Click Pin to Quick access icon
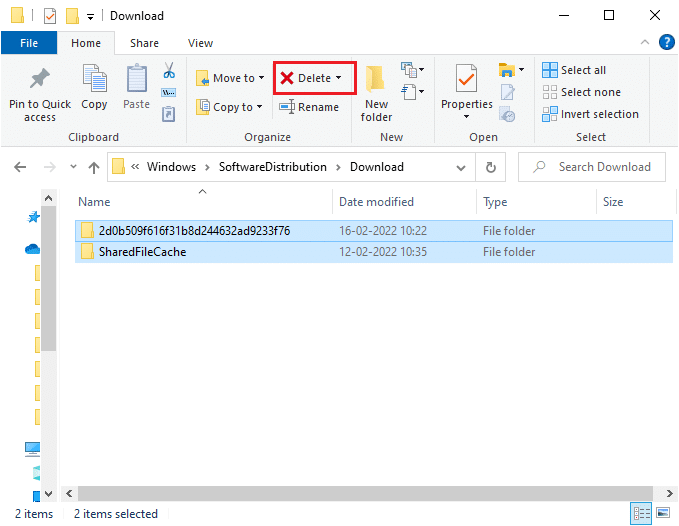This screenshot has width=679, height=526. click(x=39, y=79)
